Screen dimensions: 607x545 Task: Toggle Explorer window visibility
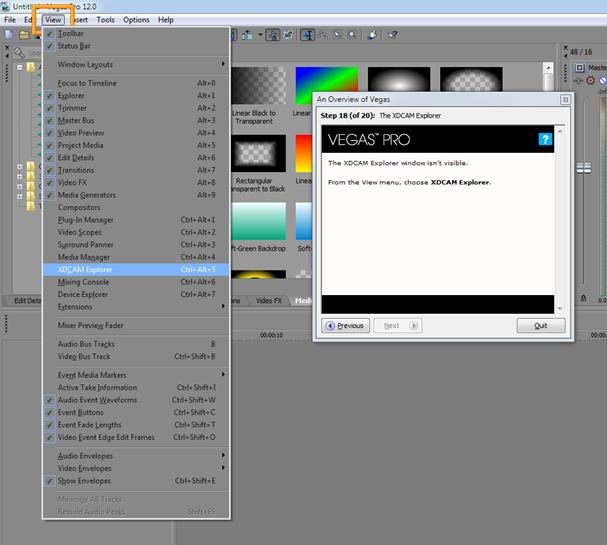pos(135,96)
